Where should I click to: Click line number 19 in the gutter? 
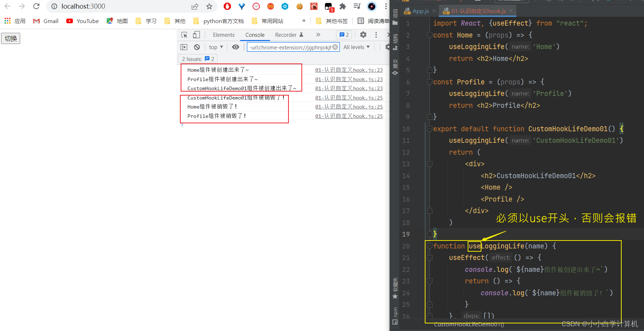coord(406,234)
